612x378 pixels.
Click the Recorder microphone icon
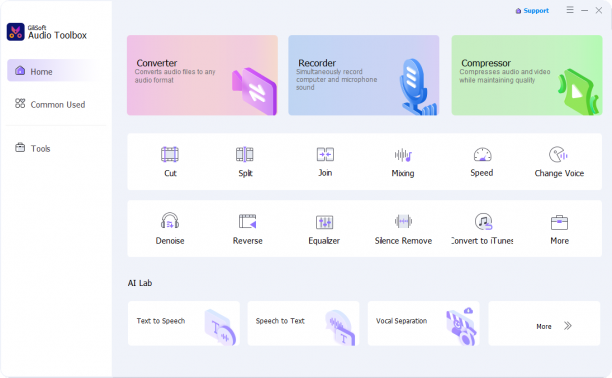tap(418, 87)
